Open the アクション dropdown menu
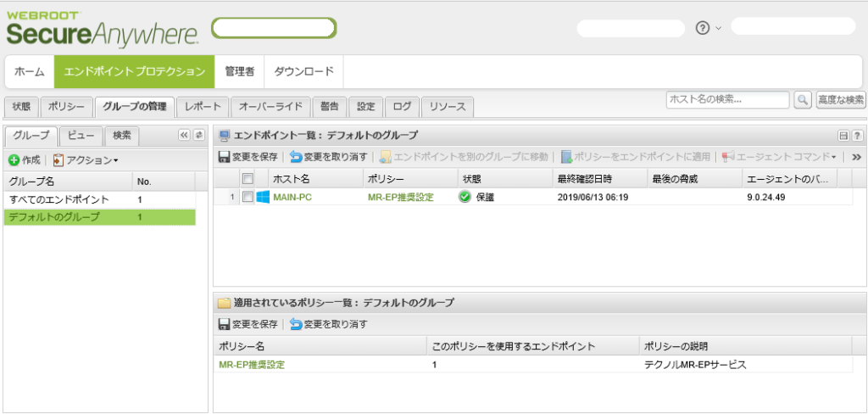Image resolution: width=868 pixels, height=414 pixels. (x=86, y=159)
